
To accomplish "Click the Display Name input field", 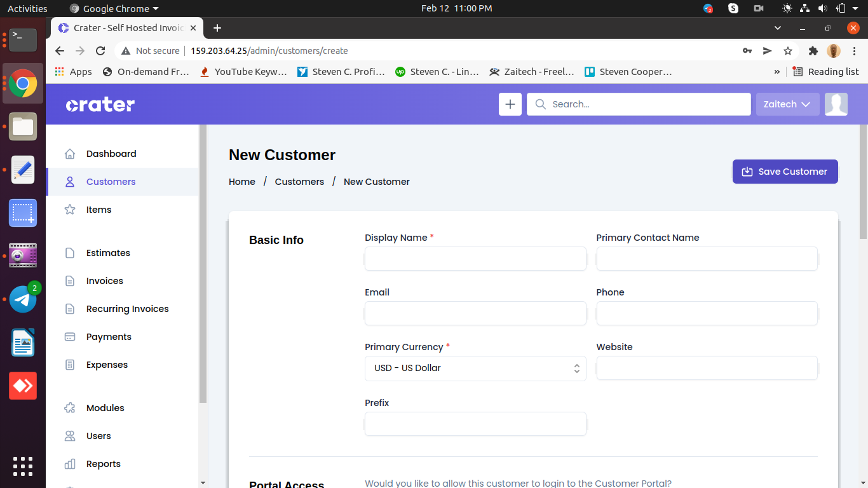I will tap(475, 259).
